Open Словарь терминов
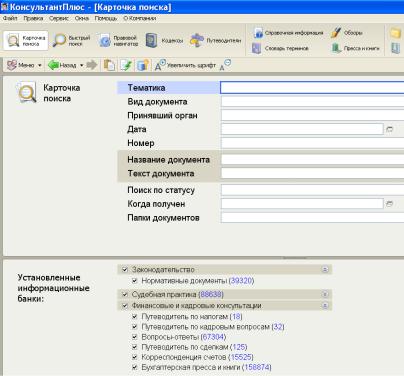This screenshot has width=404, height=376. point(281,48)
